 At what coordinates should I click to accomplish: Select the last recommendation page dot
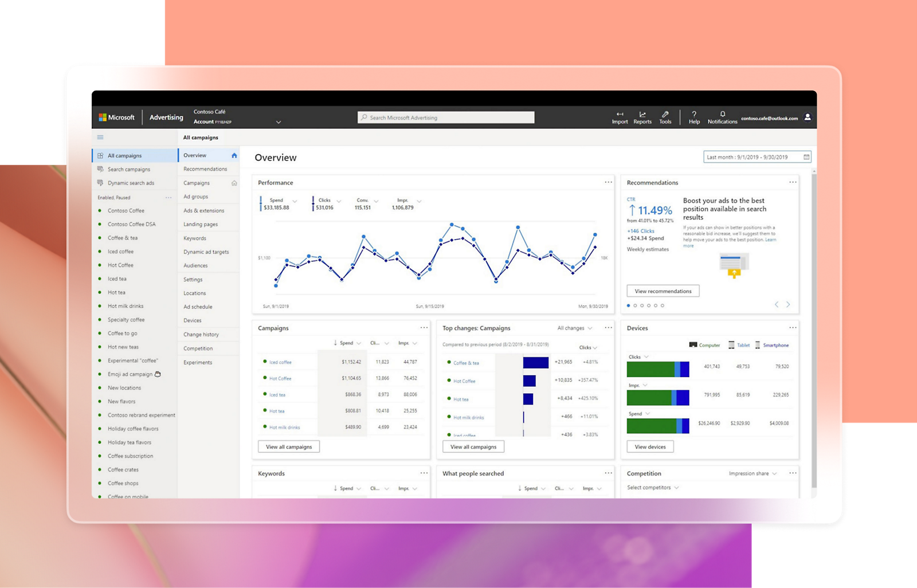[663, 305]
